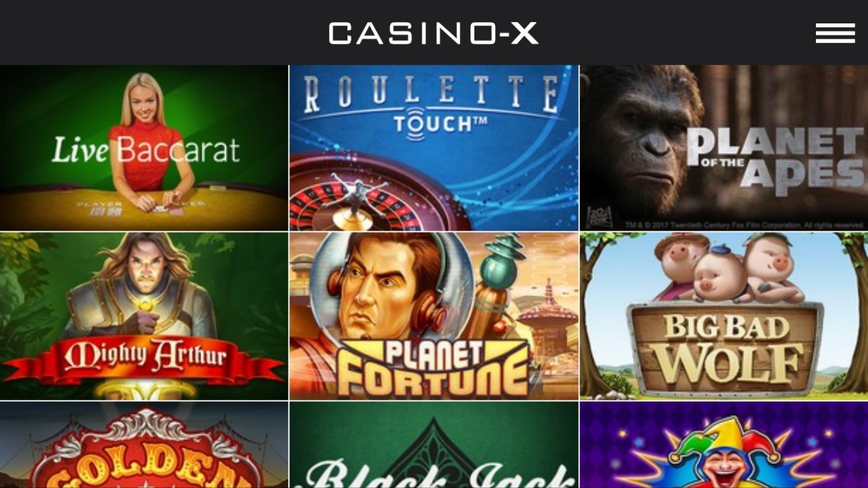Open the Mighty Arthur slot tile
Viewport: 868px width, 488px height.
(x=144, y=316)
